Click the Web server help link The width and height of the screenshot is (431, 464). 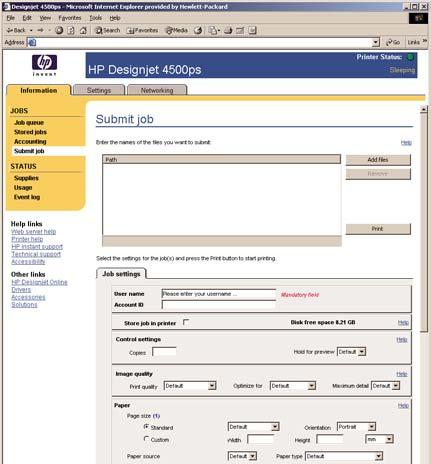[34, 231]
